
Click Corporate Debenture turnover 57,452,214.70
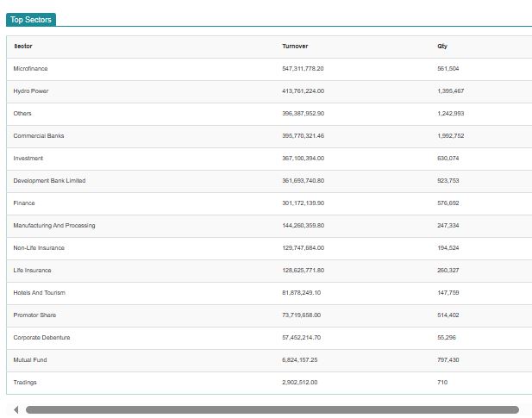pos(301,337)
